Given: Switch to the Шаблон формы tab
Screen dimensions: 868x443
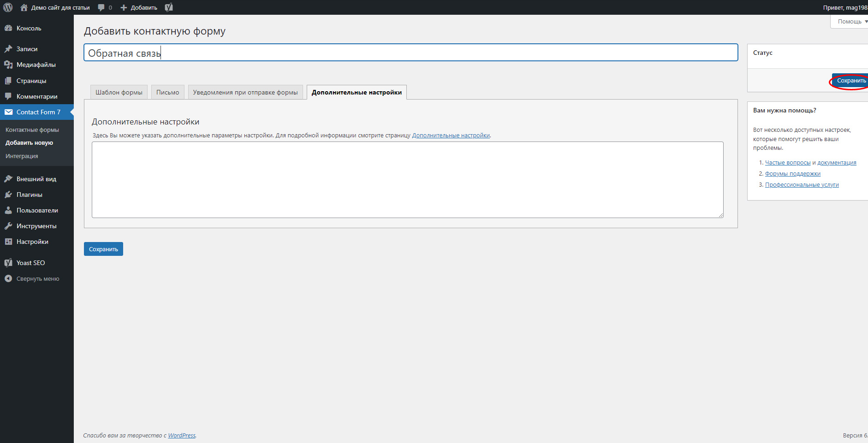Looking at the screenshot, I should coord(119,92).
